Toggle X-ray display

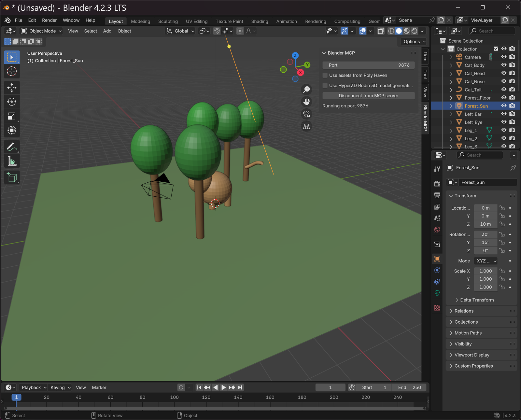tap(381, 31)
